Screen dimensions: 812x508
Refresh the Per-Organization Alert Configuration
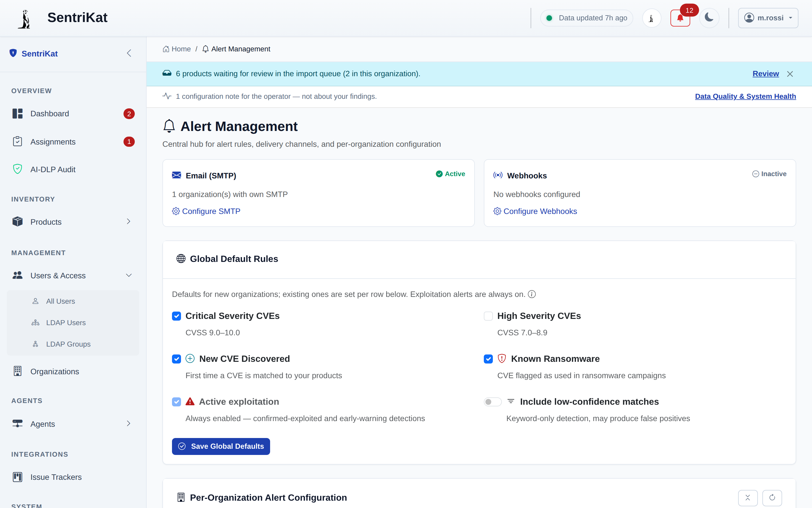click(772, 498)
